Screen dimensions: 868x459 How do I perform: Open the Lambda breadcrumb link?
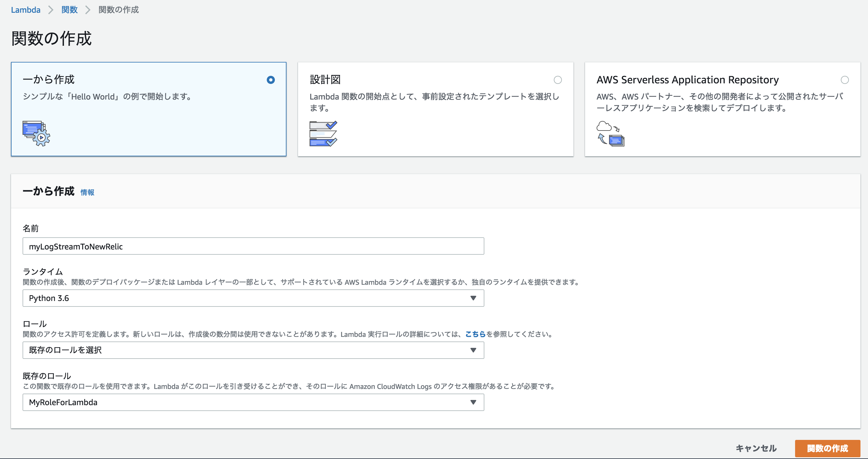click(26, 10)
